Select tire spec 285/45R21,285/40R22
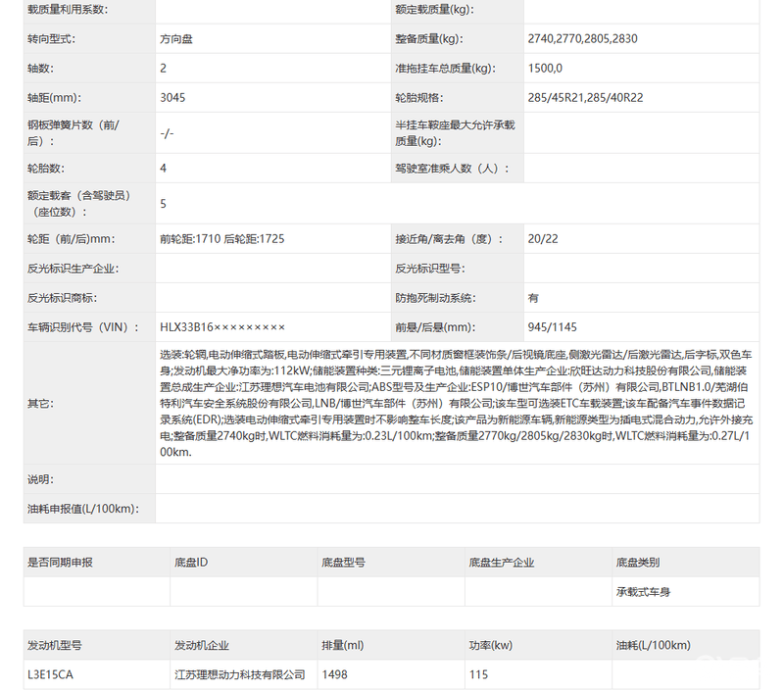Screen dimensions: 784x691 (585, 98)
